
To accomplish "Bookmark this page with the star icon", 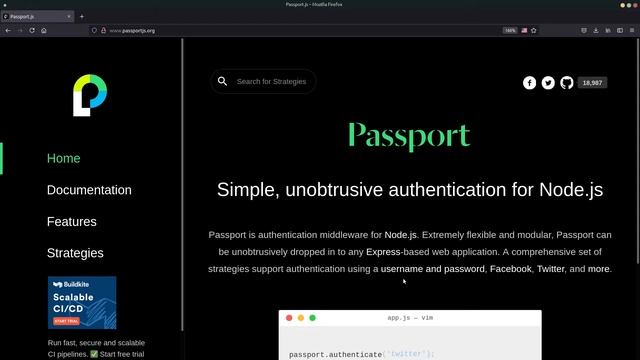I will click(x=533, y=31).
